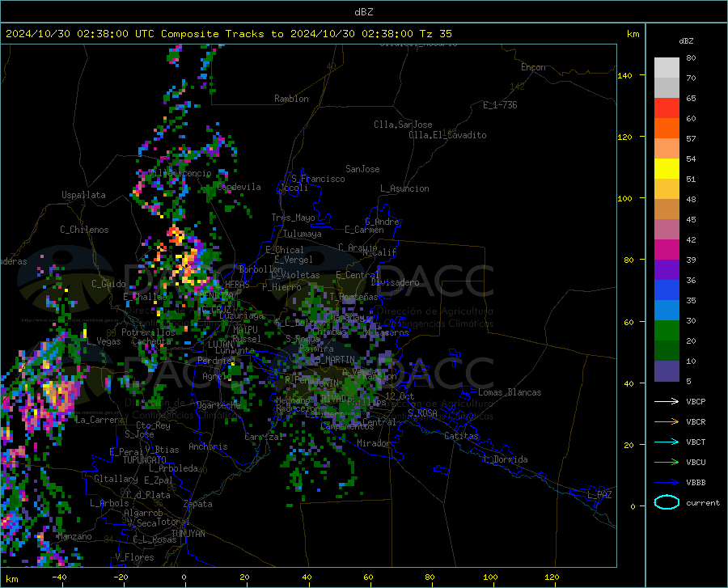728x588 pixels.
Task: Click the 'Uspallata' map label
Action: tap(83, 195)
